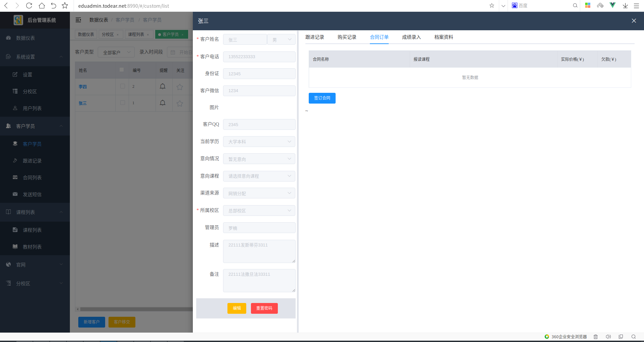Open the 意向情况 dropdown
Screen dimensions: 644x342
click(x=259, y=159)
